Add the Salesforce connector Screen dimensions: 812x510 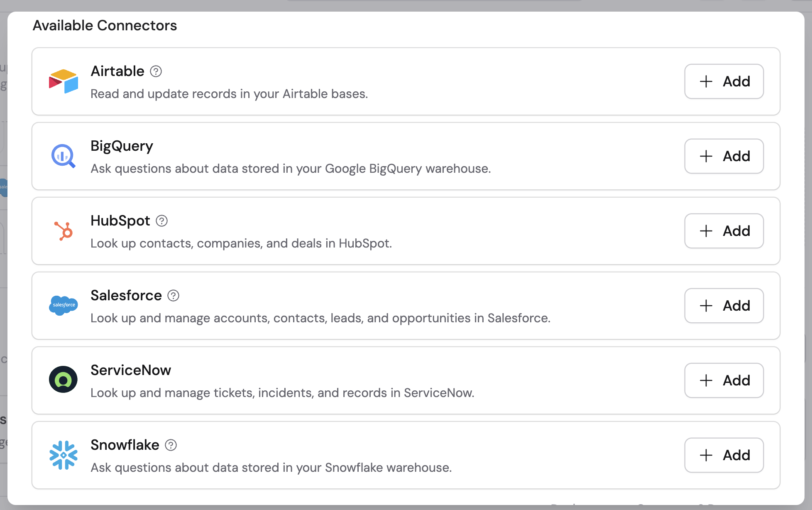click(x=724, y=306)
